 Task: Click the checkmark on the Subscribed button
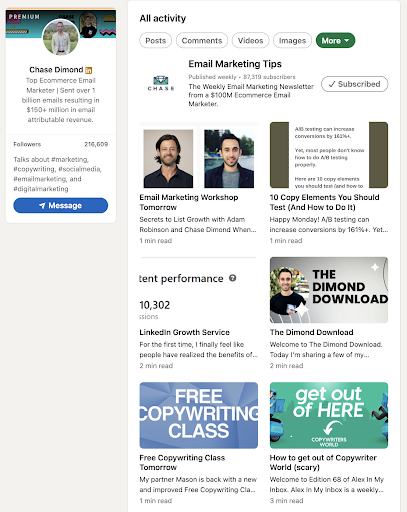pyautogui.click(x=332, y=84)
